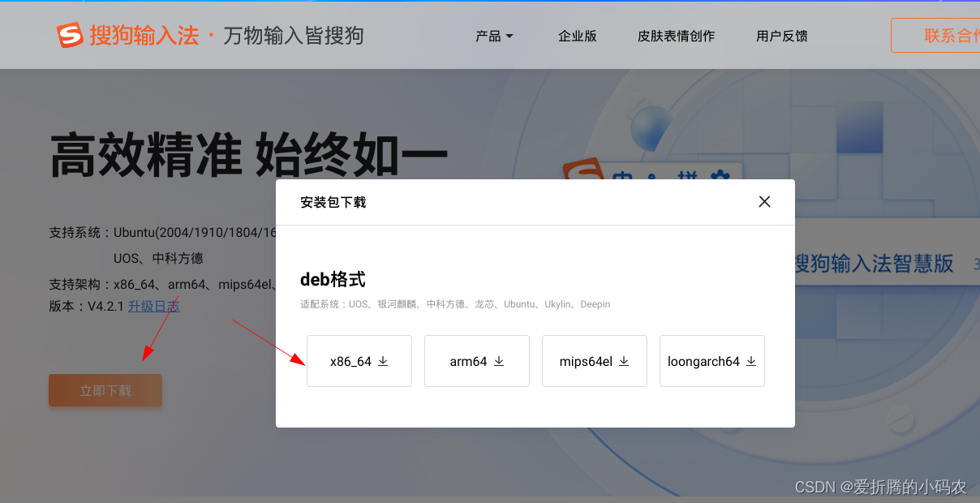Open the 升级日志 link
The height and width of the screenshot is (503, 980).
click(x=153, y=305)
